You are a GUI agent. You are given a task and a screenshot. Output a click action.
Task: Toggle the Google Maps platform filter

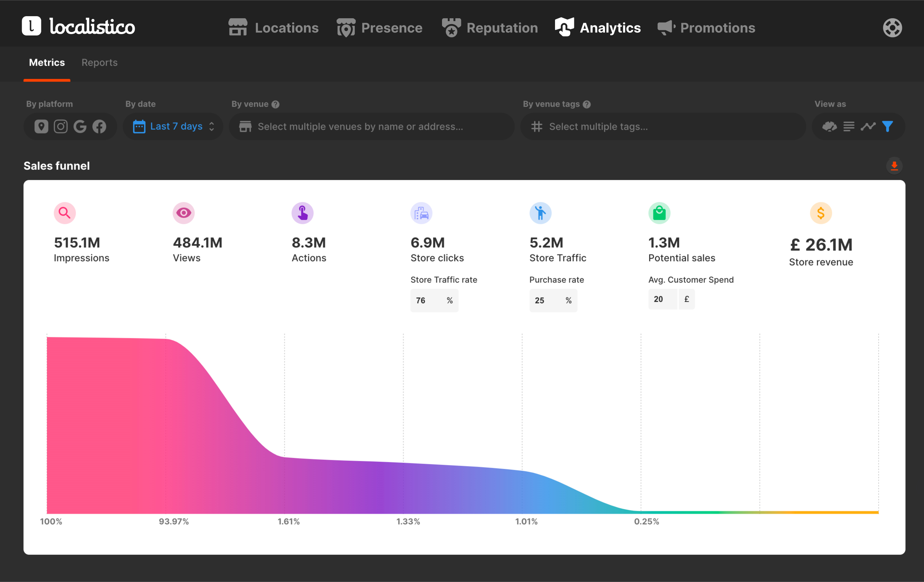41,126
